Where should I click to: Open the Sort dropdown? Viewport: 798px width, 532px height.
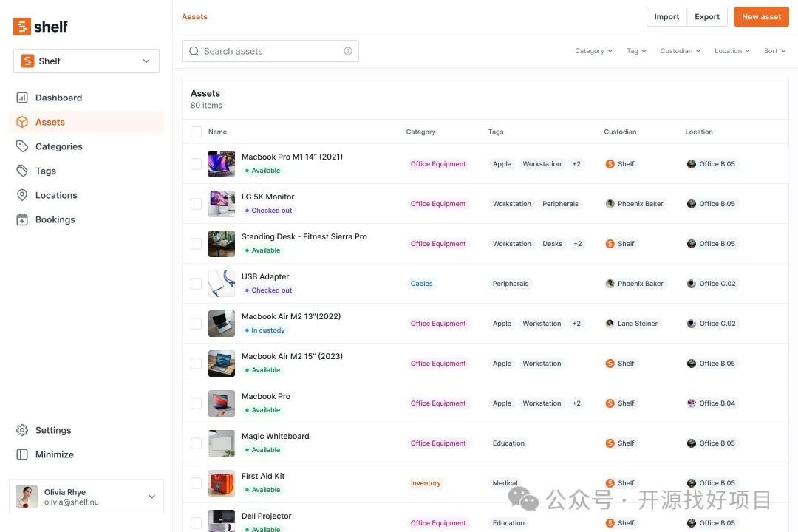[774, 51]
